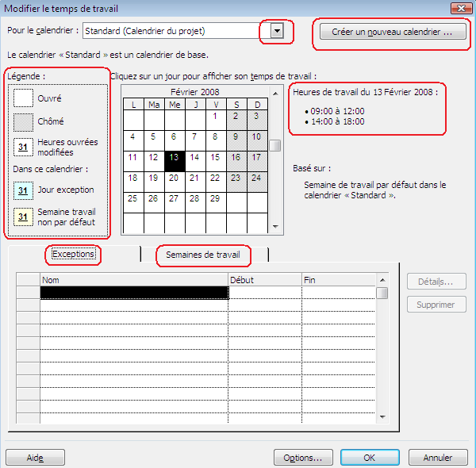Open the Options... dialog button
The height and width of the screenshot is (468, 476).
(303, 458)
